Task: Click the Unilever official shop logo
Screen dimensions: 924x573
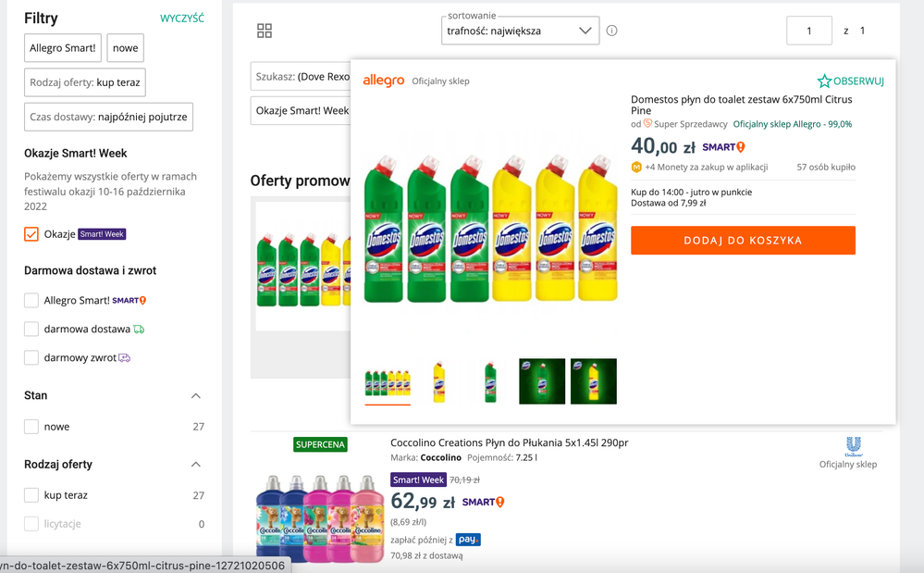Action: [x=853, y=445]
